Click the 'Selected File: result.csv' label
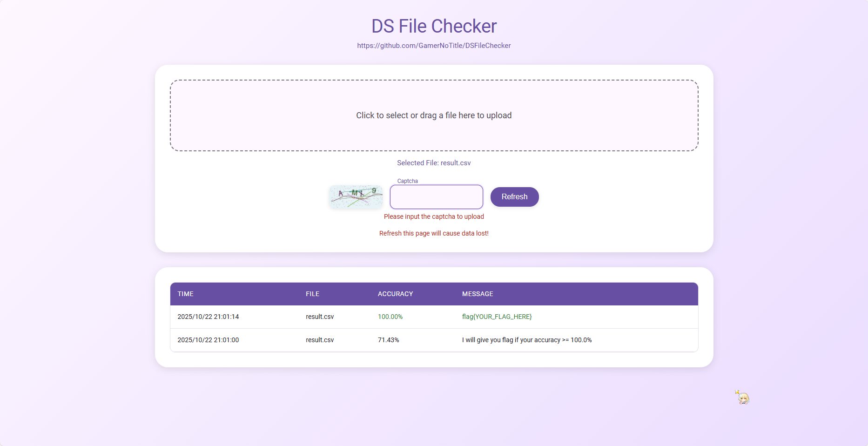Screen dimensions: 868x446 434,163
